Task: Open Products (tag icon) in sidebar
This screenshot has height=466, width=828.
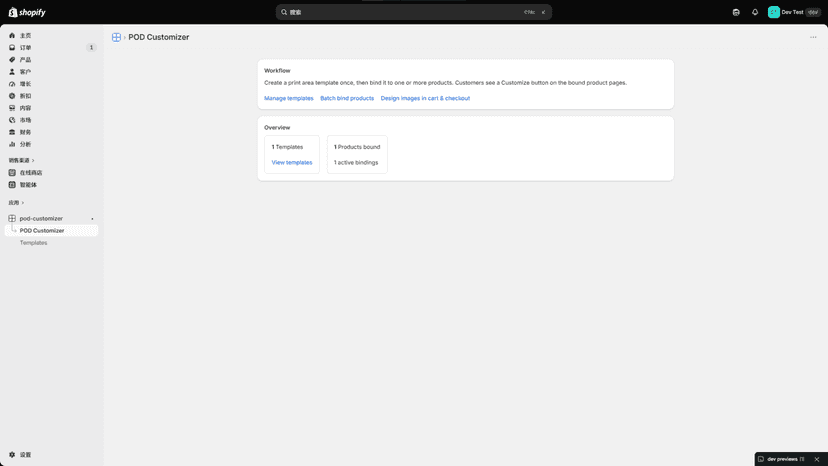Action: coord(51,60)
